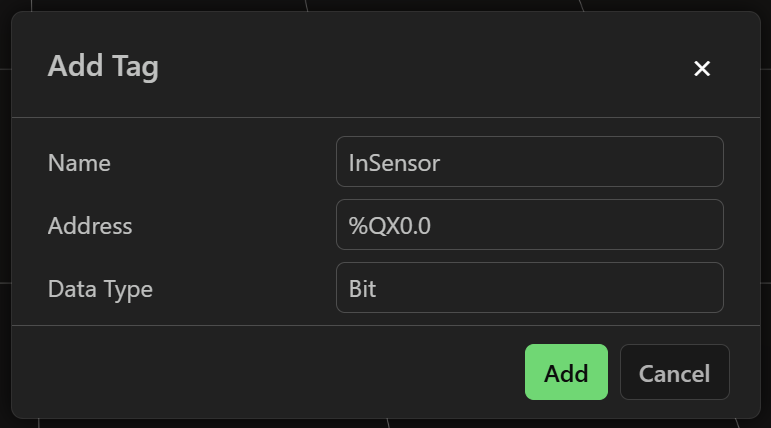Place cursor in the InSensor text box

click(529, 162)
